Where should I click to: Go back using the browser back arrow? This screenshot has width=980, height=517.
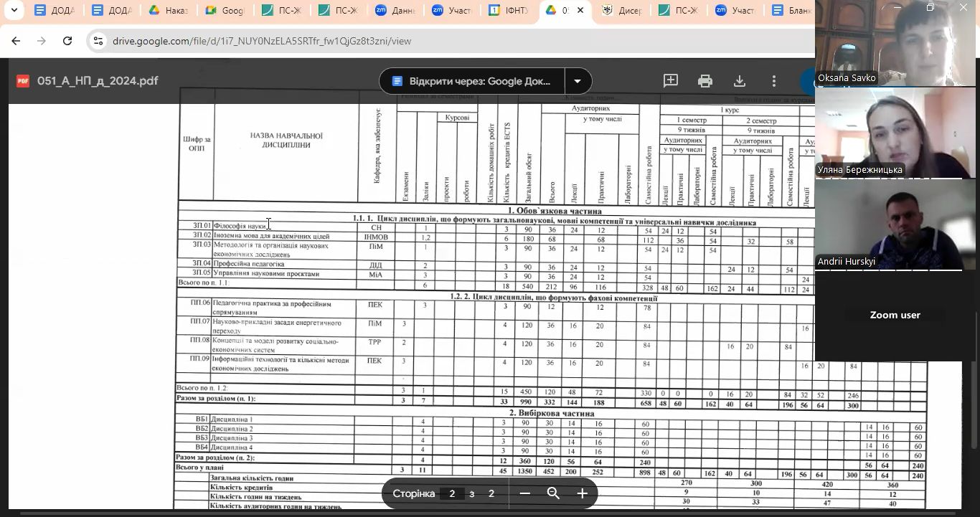(16, 41)
